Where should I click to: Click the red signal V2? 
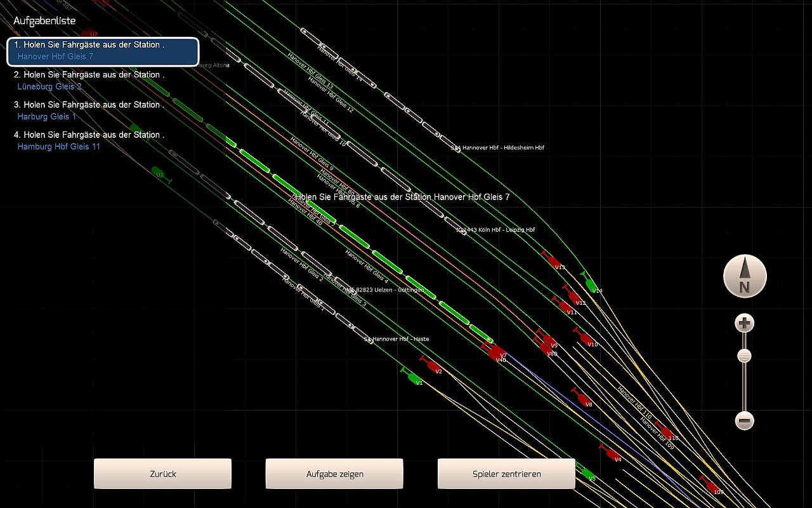430,365
